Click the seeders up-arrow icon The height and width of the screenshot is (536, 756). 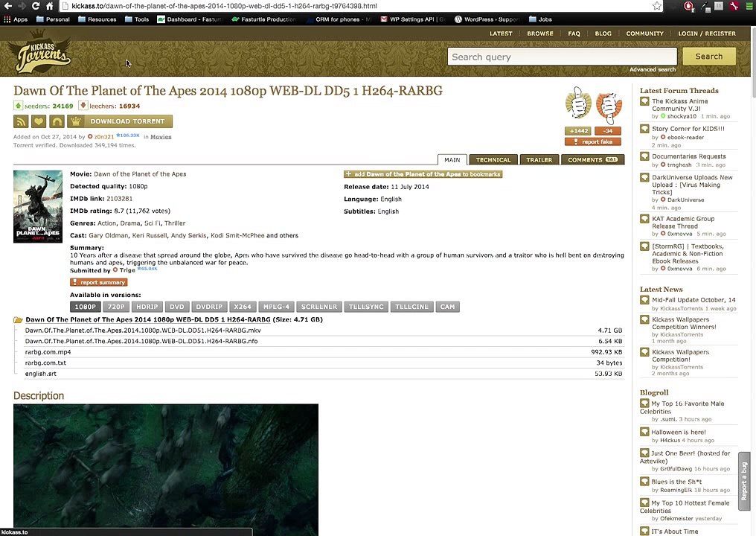pos(18,106)
